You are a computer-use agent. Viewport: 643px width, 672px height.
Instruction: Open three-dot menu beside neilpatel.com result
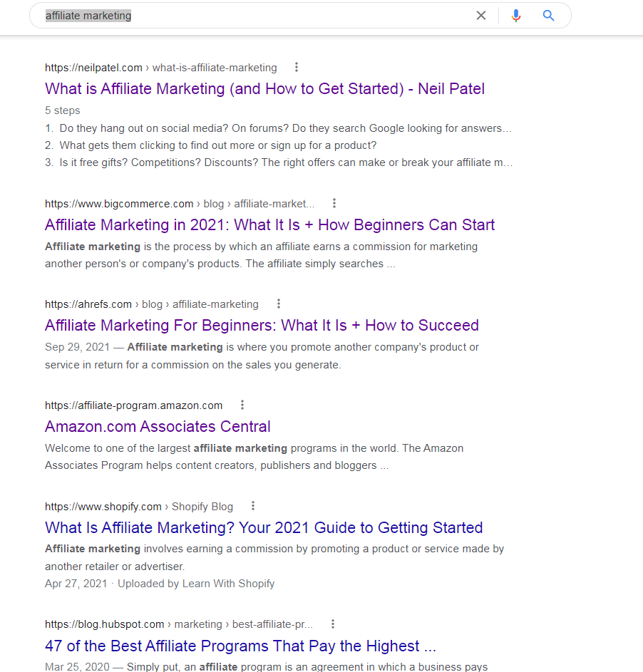pyautogui.click(x=297, y=67)
